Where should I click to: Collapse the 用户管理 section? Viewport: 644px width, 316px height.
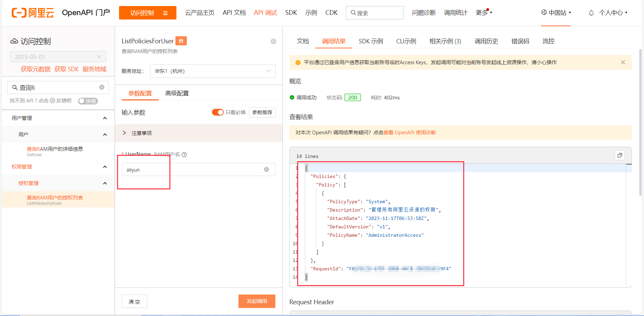pyautogui.click(x=105, y=118)
